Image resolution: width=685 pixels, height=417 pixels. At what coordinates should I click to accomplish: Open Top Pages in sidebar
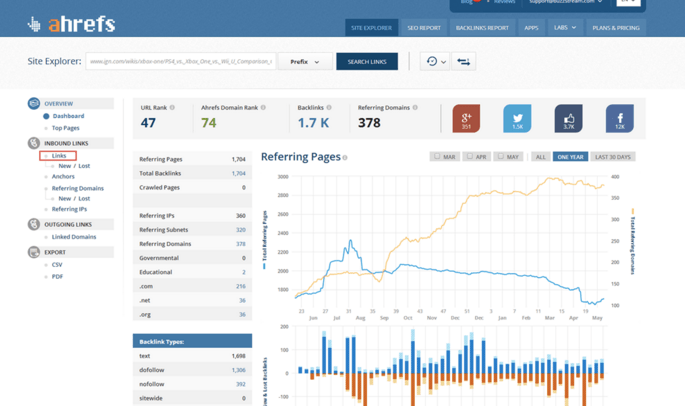66,128
